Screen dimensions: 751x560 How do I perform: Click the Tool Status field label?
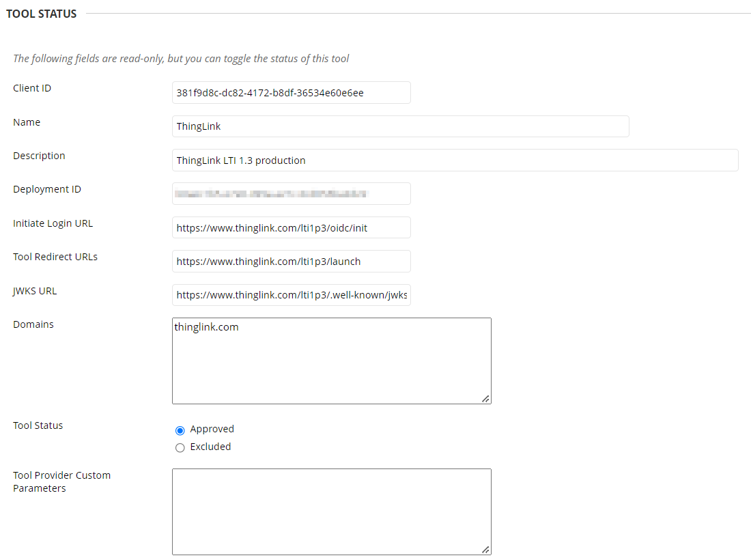38,425
